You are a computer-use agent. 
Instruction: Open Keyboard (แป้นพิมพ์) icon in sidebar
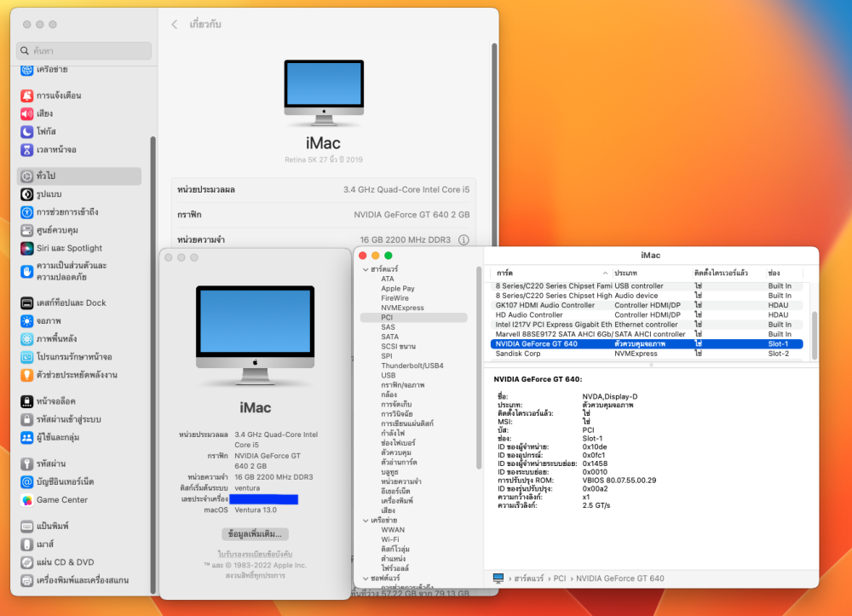pyautogui.click(x=26, y=527)
